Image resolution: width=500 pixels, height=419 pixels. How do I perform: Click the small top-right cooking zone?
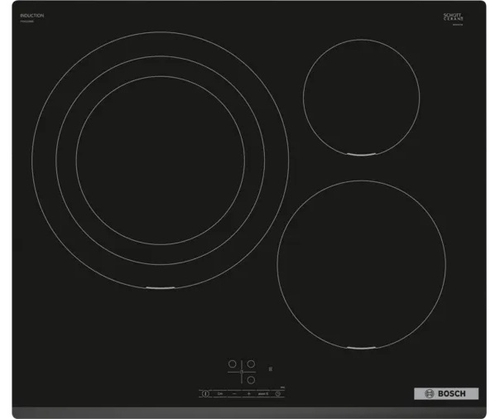click(362, 97)
